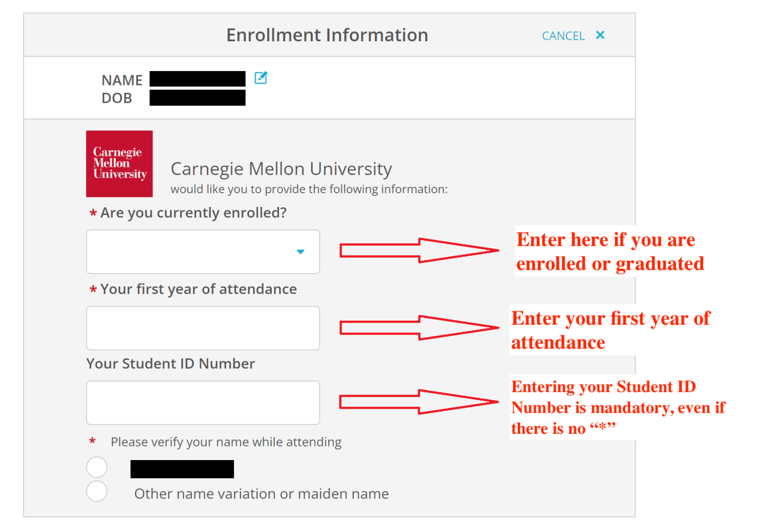This screenshot has height=532, width=773.
Task: Click the Carnegie Mellon University logo
Action: [119, 164]
